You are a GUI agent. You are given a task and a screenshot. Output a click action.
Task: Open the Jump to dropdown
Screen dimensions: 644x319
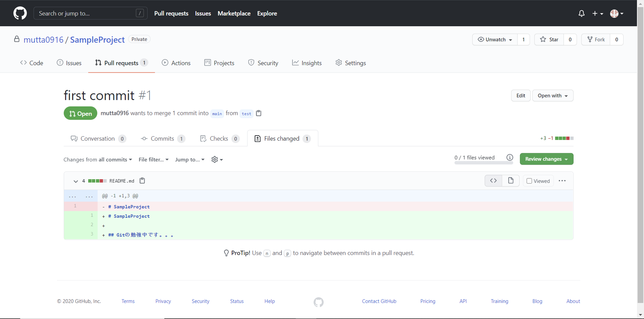[x=190, y=160]
